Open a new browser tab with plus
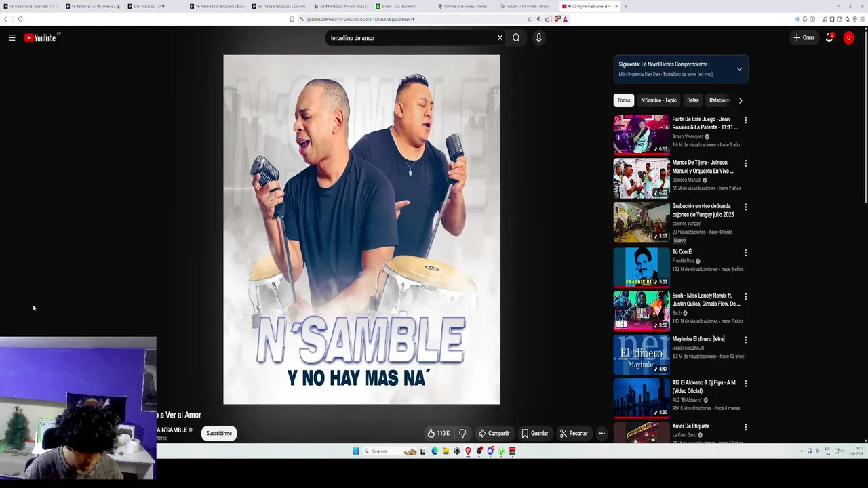The width and height of the screenshot is (868, 488). (x=625, y=6)
